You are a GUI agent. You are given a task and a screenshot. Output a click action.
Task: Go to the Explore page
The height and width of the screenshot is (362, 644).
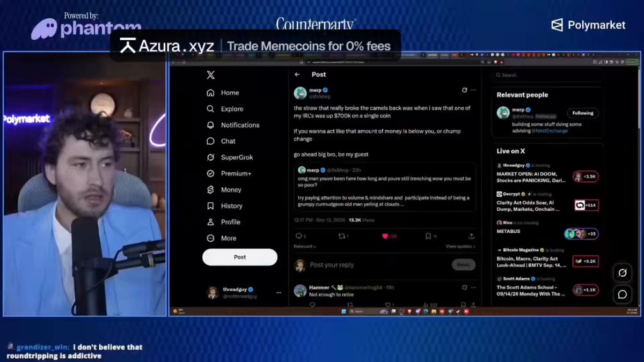225,109
